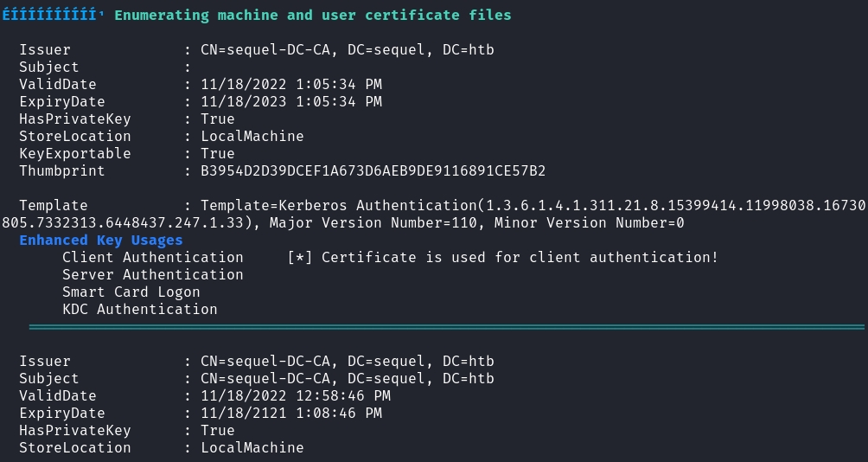This screenshot has width=868, height=462.
Task: Click the "KeyExportable" field label
Action: pos(75,153)
